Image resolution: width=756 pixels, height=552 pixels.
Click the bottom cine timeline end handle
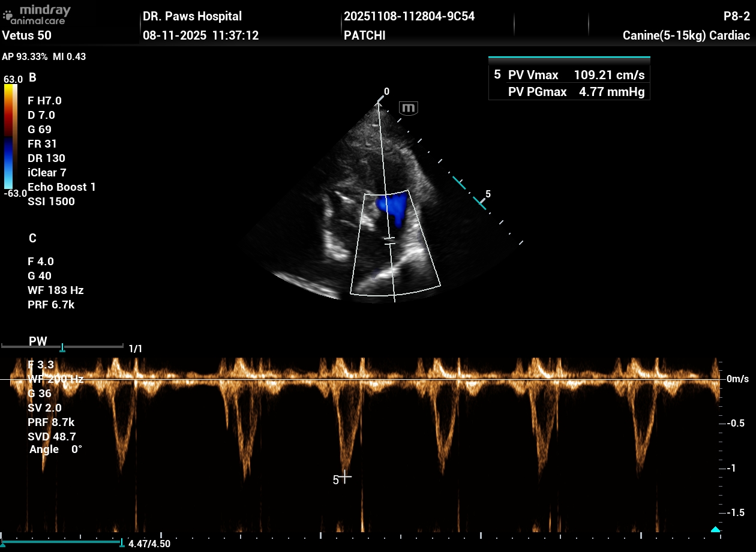coord(122,543)
